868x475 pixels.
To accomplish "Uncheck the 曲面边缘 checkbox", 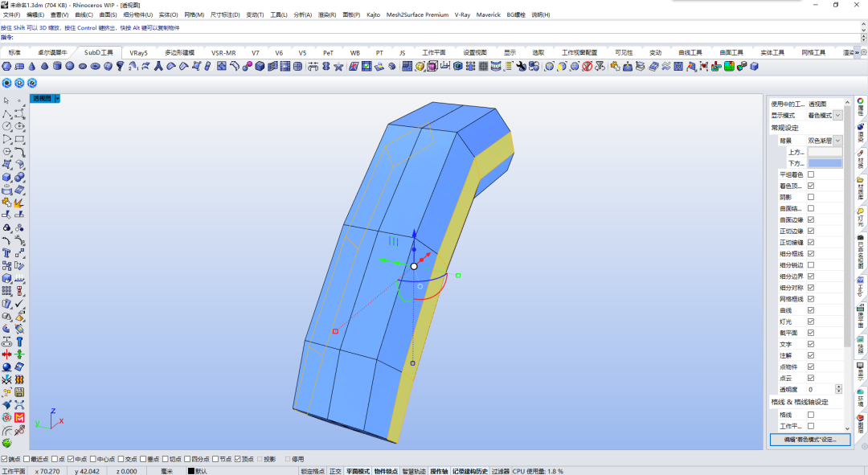I will [x=811, y=219].
